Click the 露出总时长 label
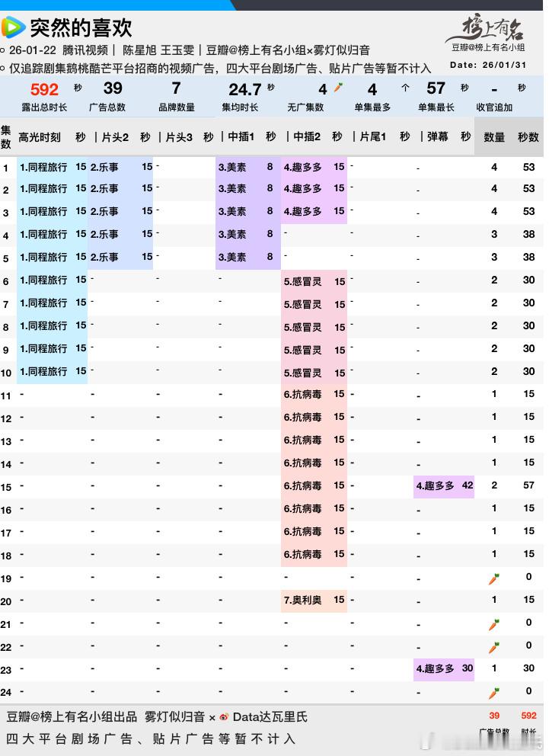The image size is (549, 756). point(44,107)
